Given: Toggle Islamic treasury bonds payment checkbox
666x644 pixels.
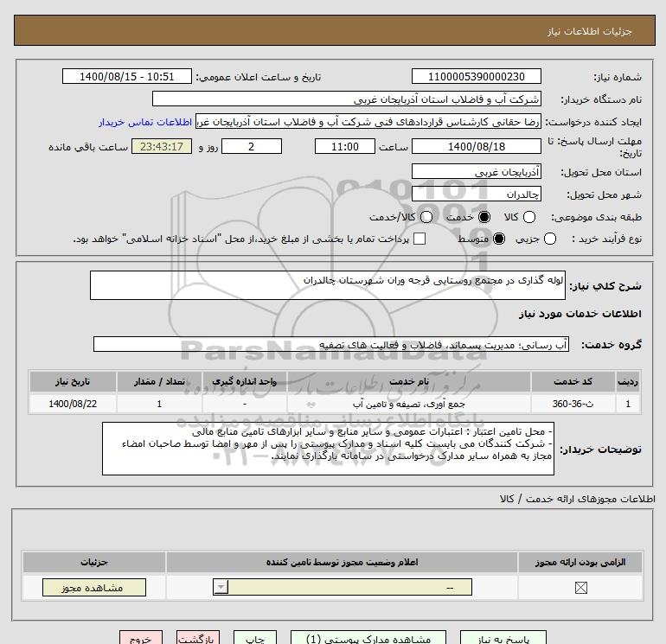Looking at the screenshot, I should tap(419, 239).
